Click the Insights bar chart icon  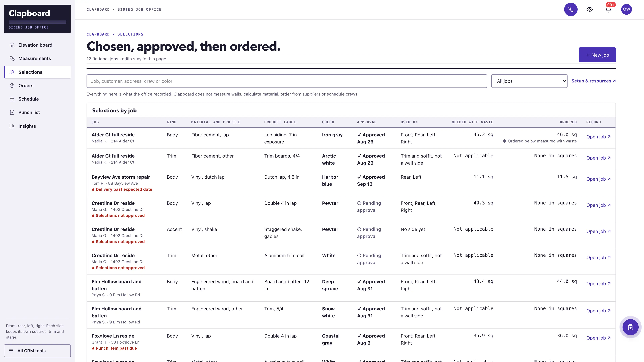[x=12, y=126]
